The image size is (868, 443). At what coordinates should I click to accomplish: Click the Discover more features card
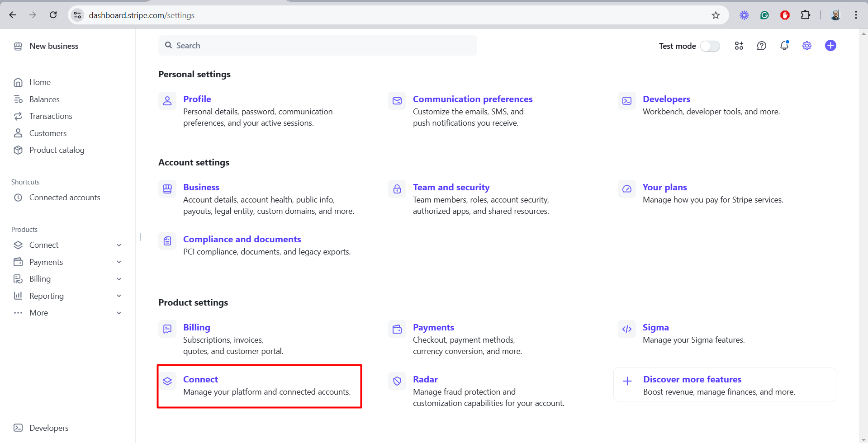tap(725, 385)
